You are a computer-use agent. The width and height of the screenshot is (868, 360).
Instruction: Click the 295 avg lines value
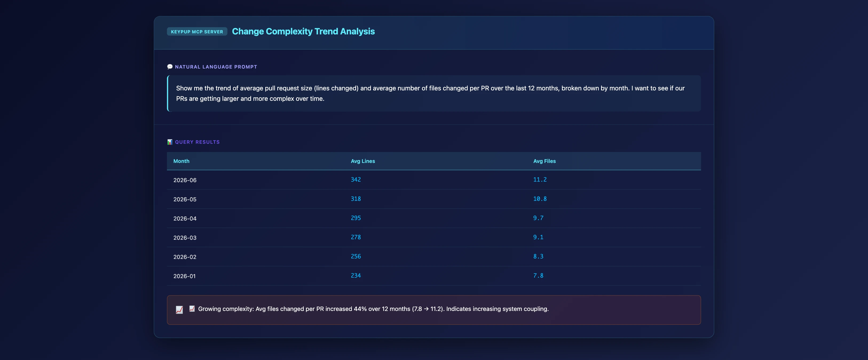(356, 218)
